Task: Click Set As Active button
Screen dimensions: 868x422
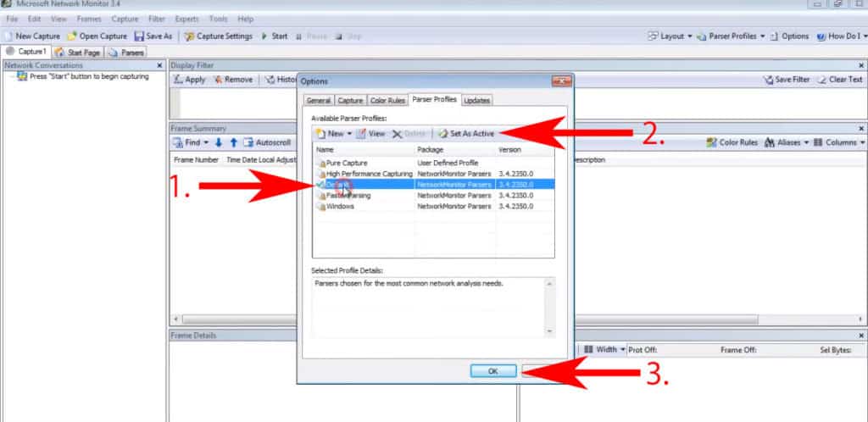Action: click(466, 134)
